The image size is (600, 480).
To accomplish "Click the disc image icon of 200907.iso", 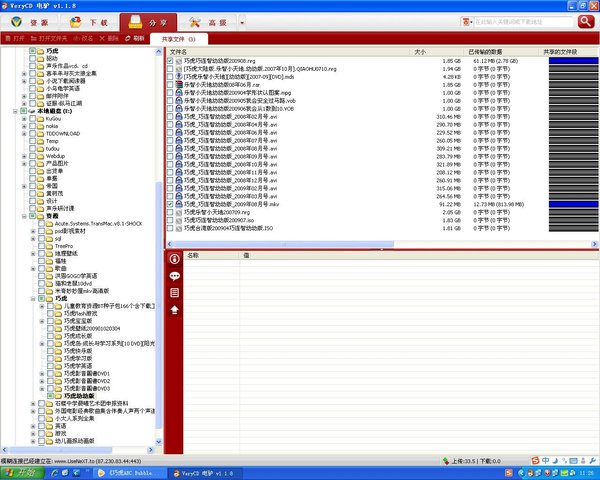I will (x=179, y=220).
